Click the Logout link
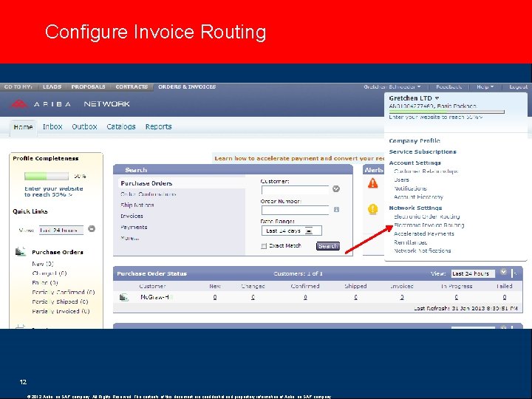 (x=518, y=87)
